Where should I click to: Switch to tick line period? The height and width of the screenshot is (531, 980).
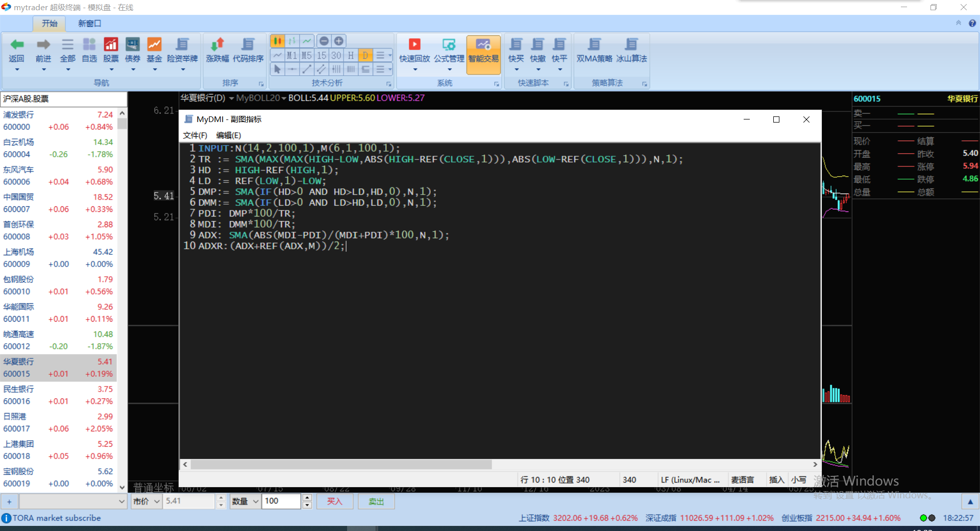point(277,55)
